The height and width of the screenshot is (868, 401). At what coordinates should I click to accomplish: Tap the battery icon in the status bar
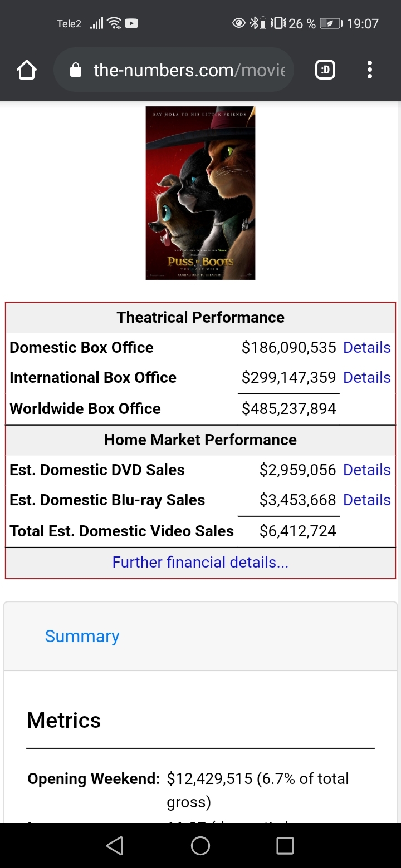click(x=330, y=23)
